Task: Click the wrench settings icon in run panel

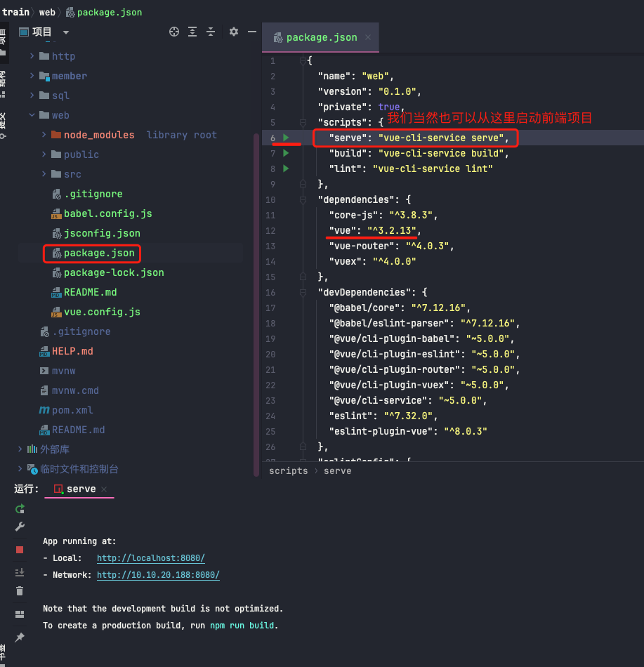Action: pyautogui.click(x=20, y=527)
